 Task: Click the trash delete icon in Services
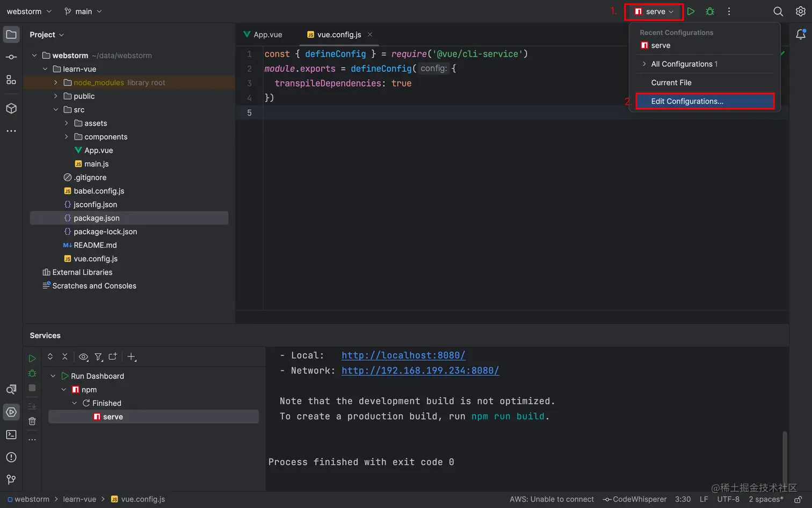[32, 421]
